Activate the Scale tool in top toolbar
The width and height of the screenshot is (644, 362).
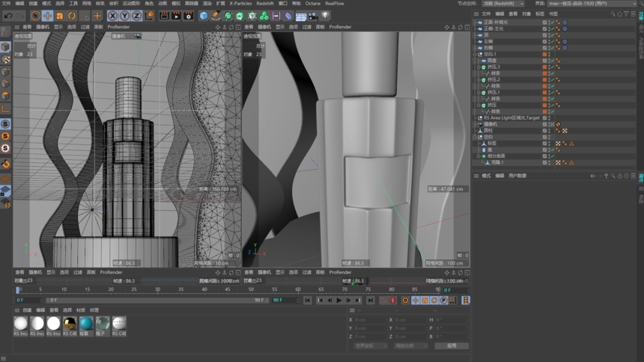click(60, 16)
